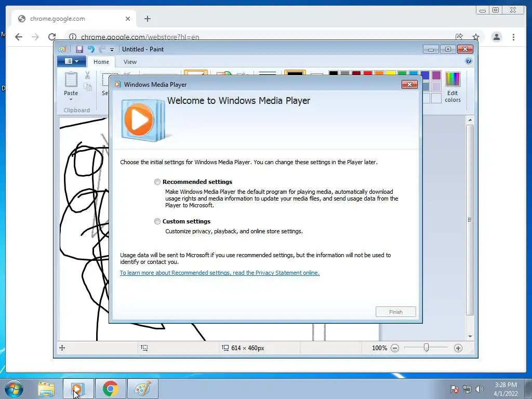Select the Recommended settings radio button
The height and width of the screenshot is (399, 532).
(x=157, y=182)
